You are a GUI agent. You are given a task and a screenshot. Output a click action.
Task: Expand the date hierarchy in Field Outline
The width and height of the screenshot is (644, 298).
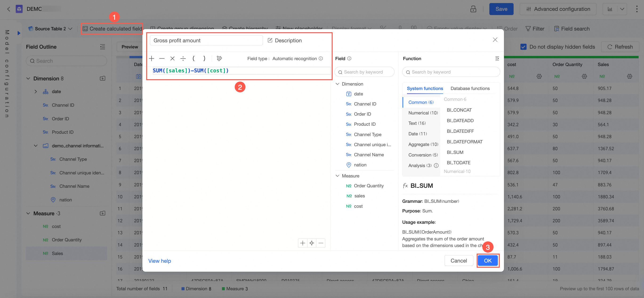pyautogui.click(x=36, y=92)
